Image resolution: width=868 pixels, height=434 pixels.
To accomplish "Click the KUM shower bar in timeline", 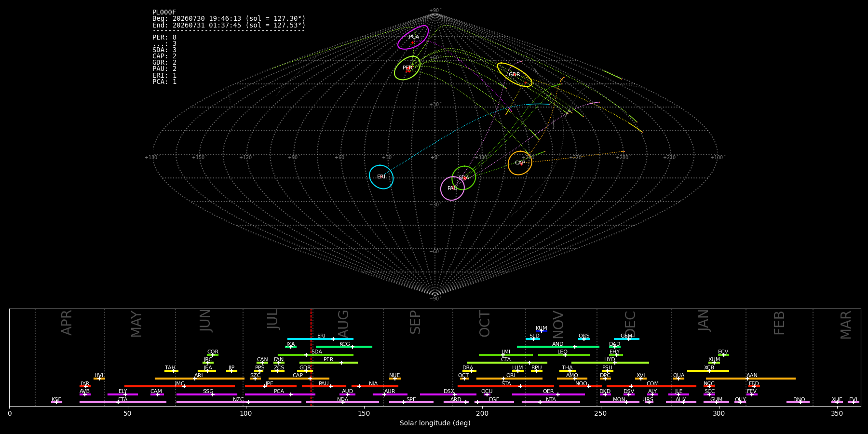I will tap(542, 331).
